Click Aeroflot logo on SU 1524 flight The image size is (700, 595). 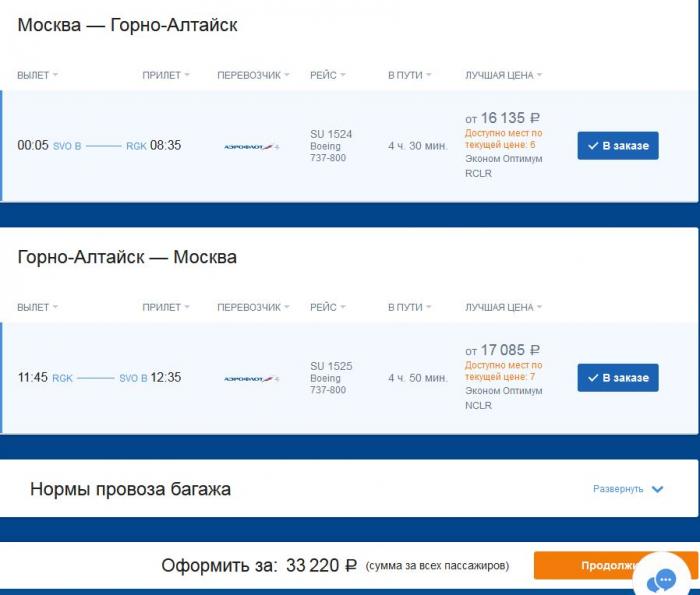[252, 146]
